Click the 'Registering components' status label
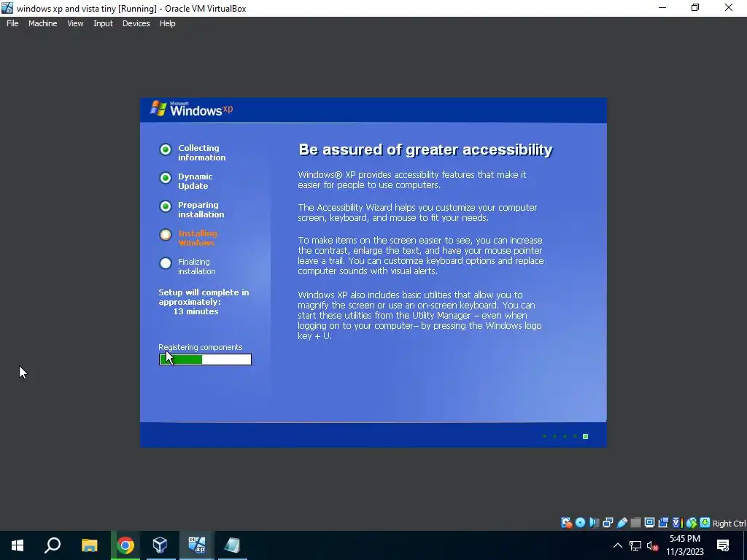747x560 pixels. [x=201, y=347]
